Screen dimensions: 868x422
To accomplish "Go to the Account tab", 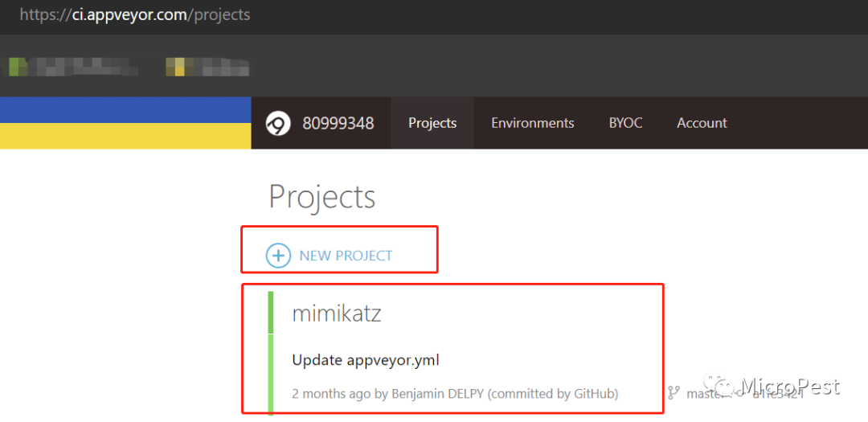I will [702, 123].
